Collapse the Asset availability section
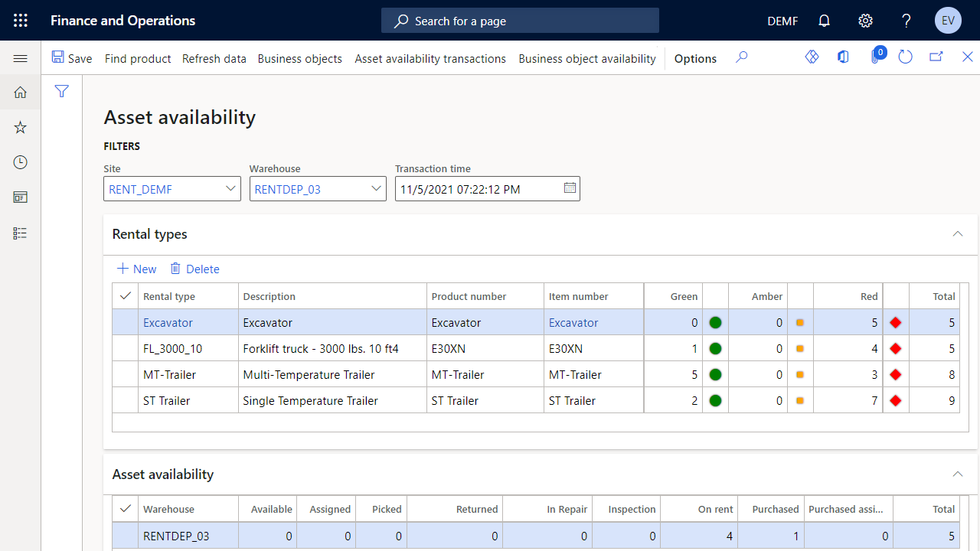Viewport: 980px width, 551px height. (957, 474)
